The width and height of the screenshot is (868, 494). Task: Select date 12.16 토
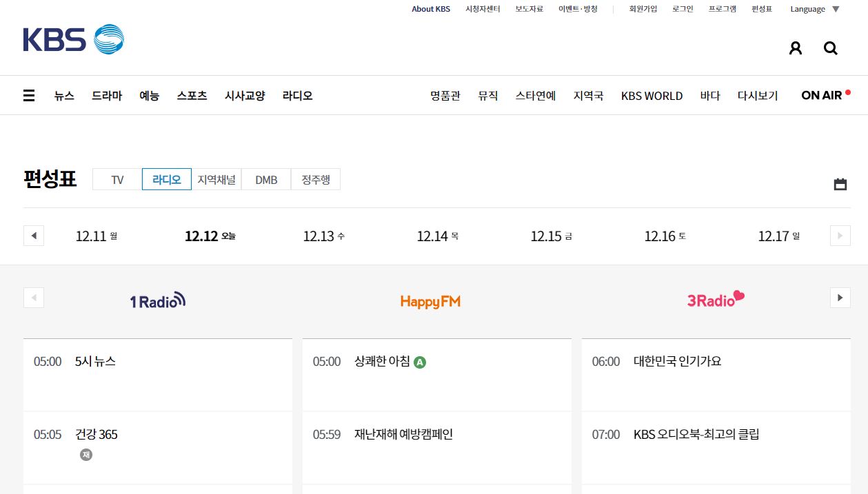coord(665,236)
